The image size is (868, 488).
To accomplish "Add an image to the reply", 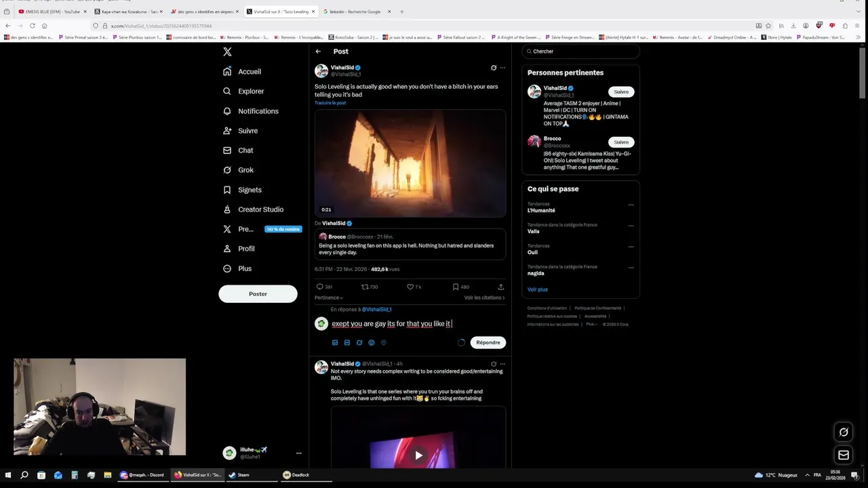I will point(334,342).
